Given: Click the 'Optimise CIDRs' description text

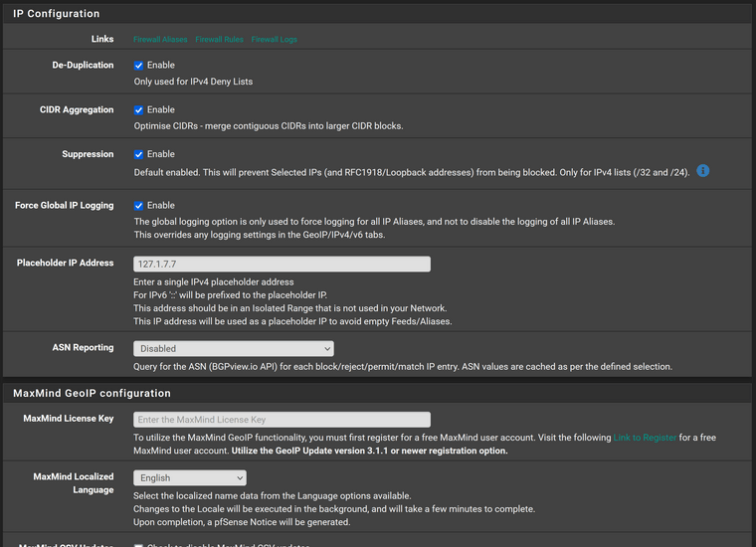Looking at the screenshot, I should click(268, 125).
